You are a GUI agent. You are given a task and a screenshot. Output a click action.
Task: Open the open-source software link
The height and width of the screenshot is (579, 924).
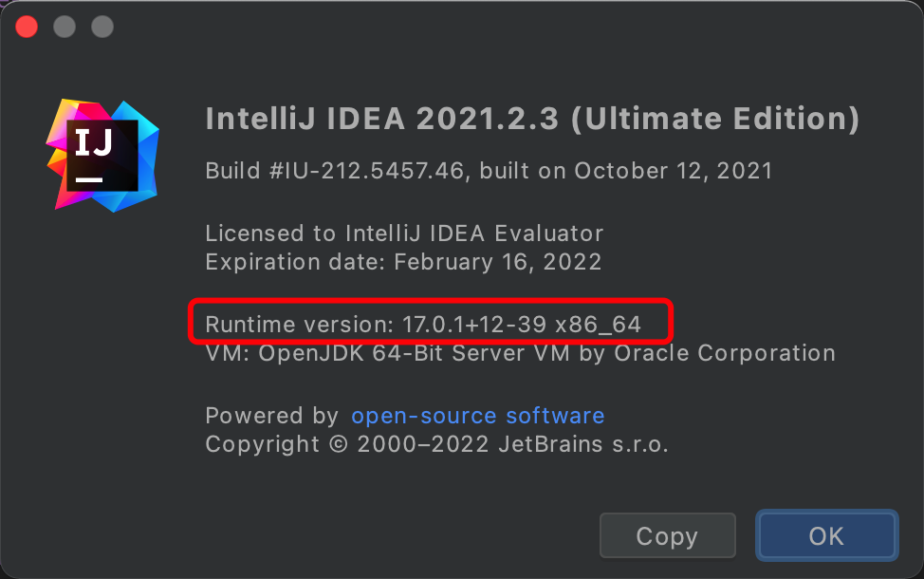tap(477, 416)
